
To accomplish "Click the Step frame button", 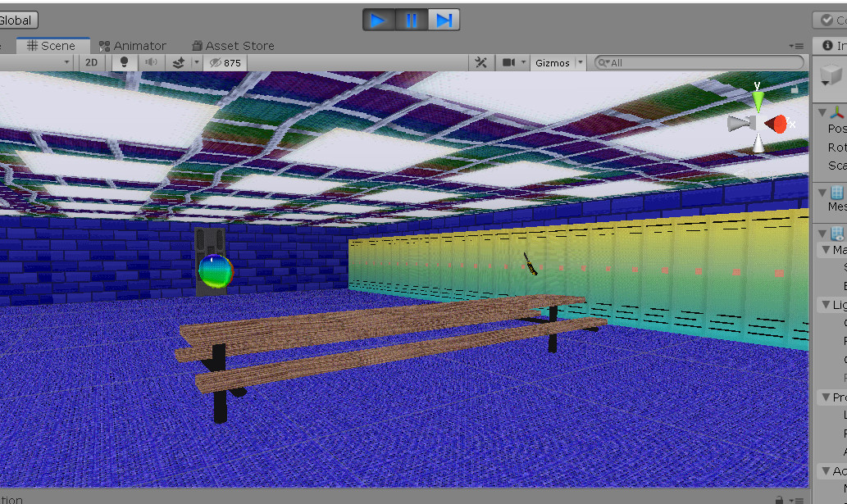I will (x=444, y=20).
